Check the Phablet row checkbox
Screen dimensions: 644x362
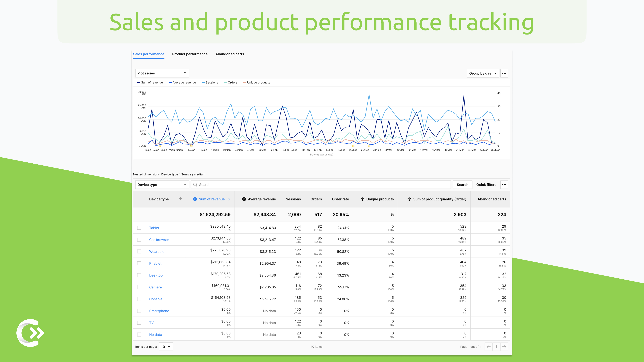(139, 263)
